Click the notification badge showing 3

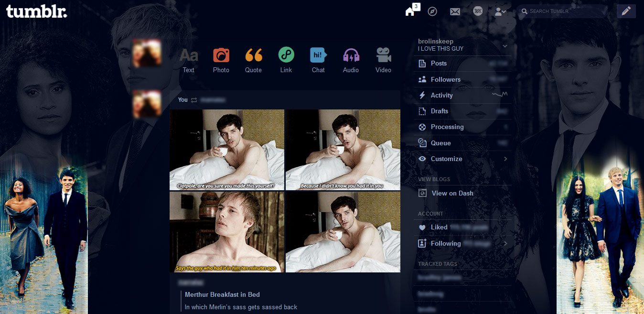click(x=416, y=6)
